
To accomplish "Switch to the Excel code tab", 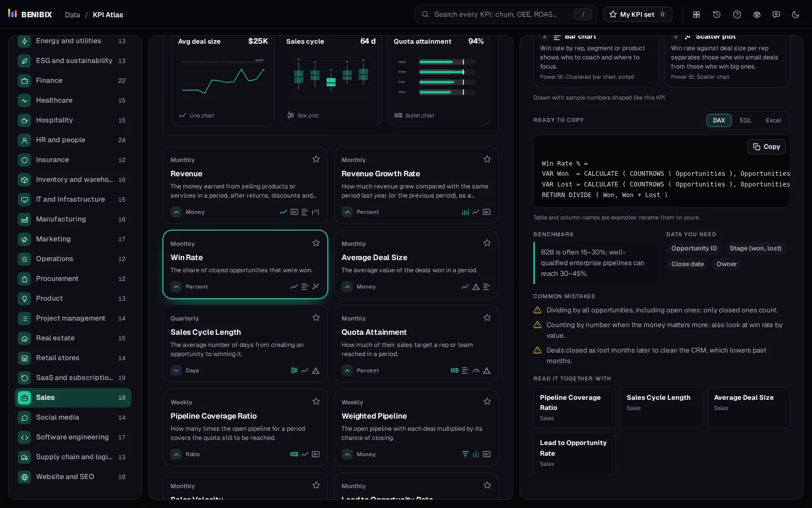I will 773,120.
